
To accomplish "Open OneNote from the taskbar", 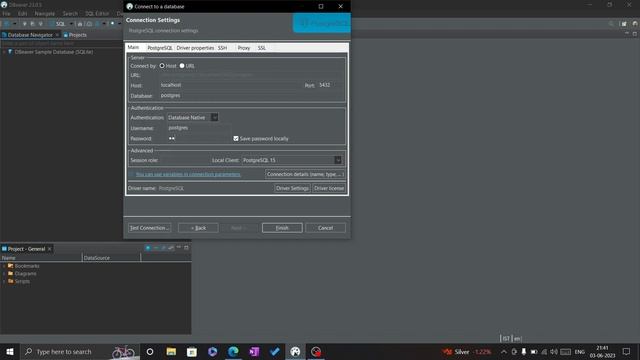I will pos(254,351).
